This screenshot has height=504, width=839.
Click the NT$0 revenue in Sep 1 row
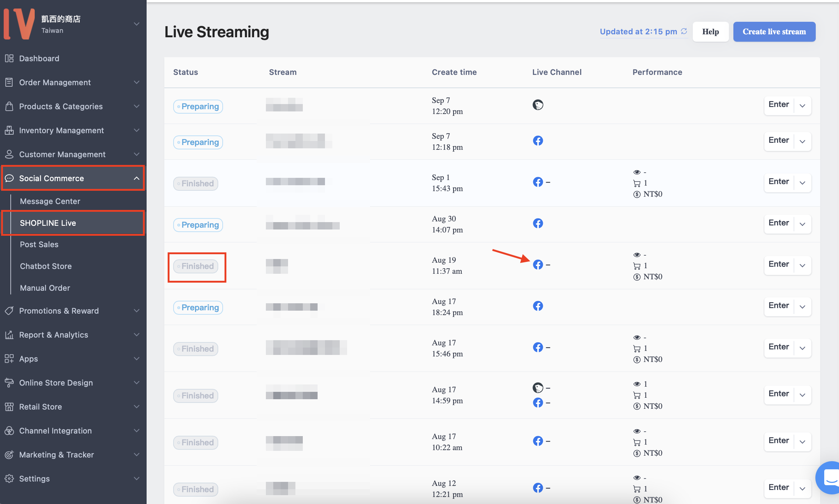(653, 194)
